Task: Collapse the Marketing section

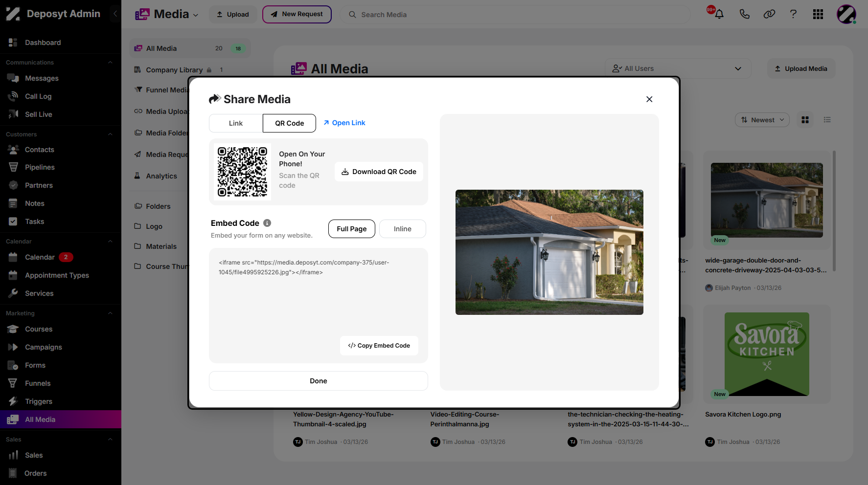Action: click(110, 313)
